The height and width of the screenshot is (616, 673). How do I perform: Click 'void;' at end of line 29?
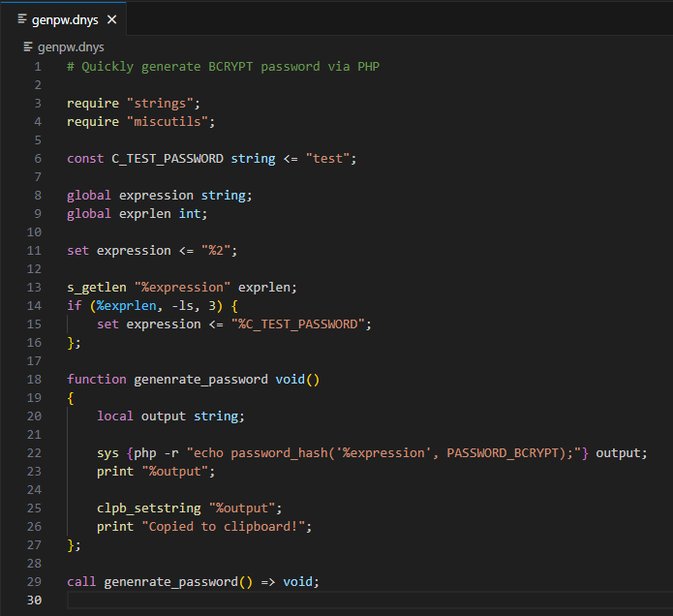301,582
